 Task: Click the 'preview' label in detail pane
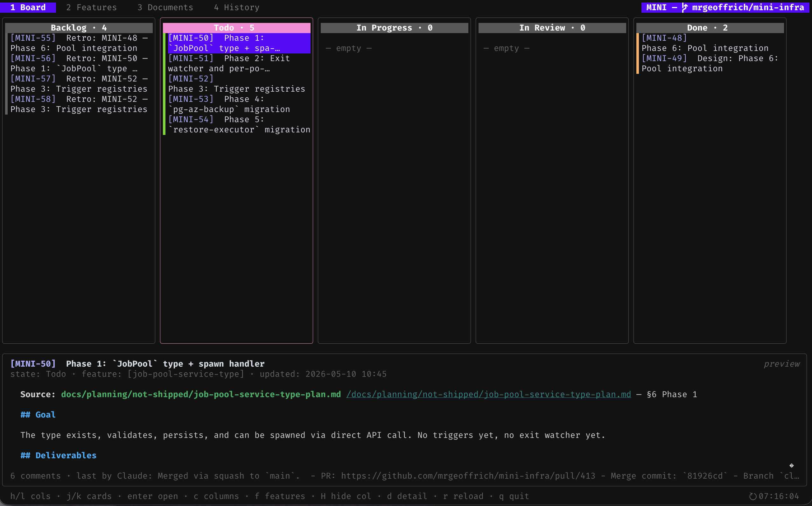[x=782, y=364]
